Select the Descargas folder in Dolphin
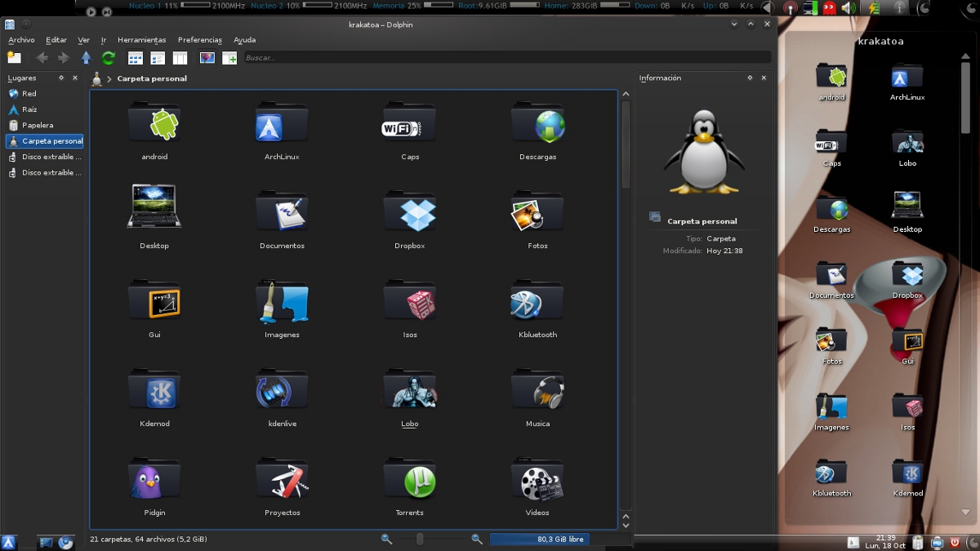 [x=537, y=131]
